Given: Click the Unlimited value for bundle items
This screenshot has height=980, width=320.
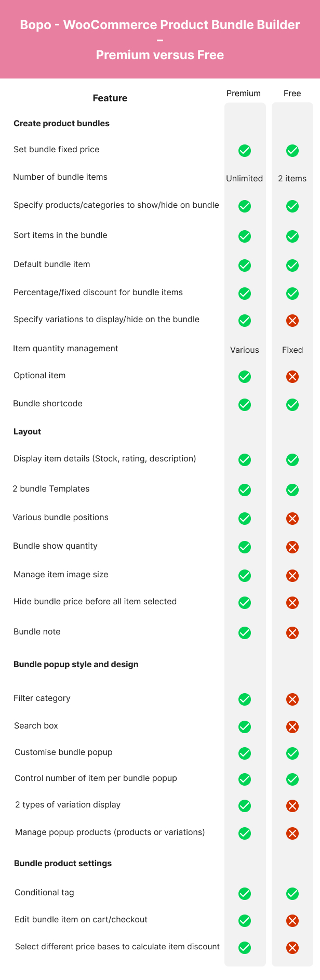Looking at the screenshot, I should (245, 178).
